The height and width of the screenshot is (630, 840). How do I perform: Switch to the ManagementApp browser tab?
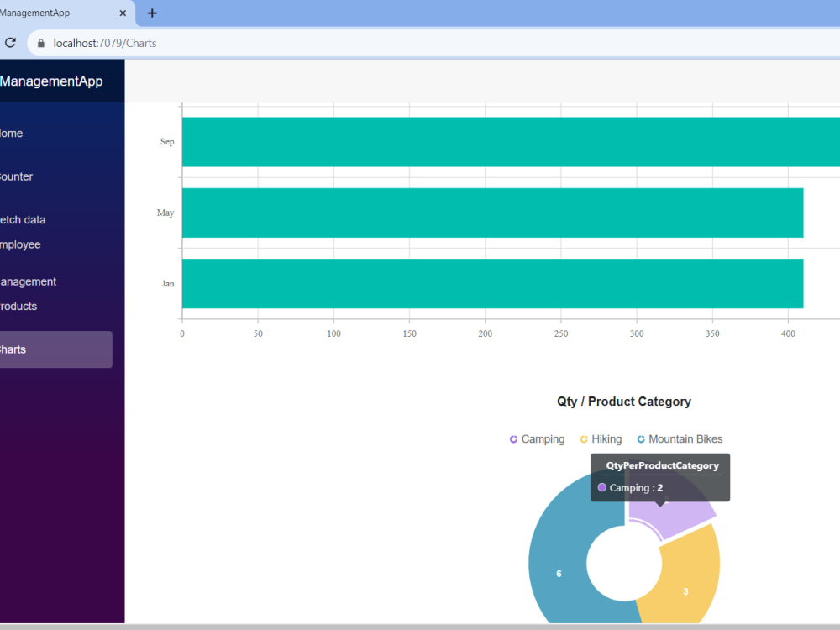59,13
